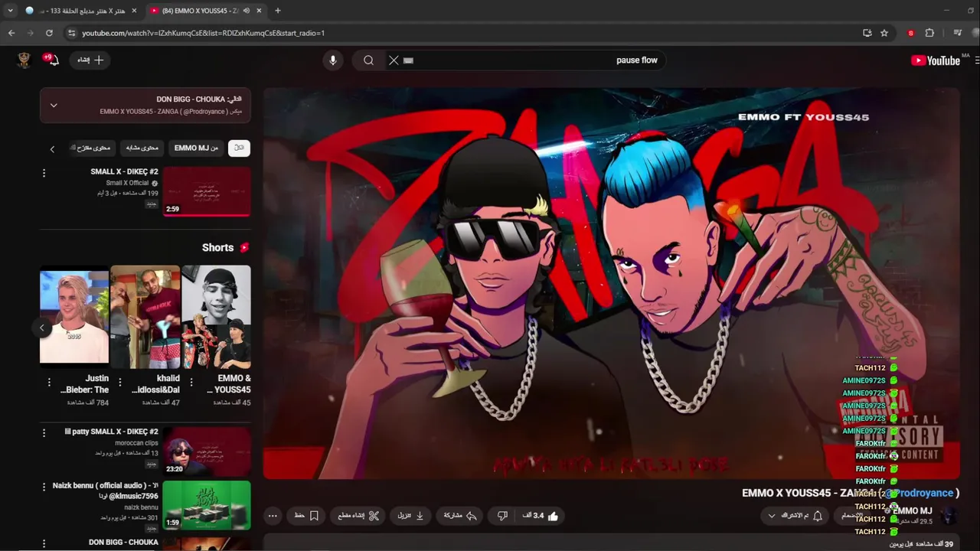The image size is (980, 551).
Task: Click the Shorts section heading
Action: (x=217, y=247)
